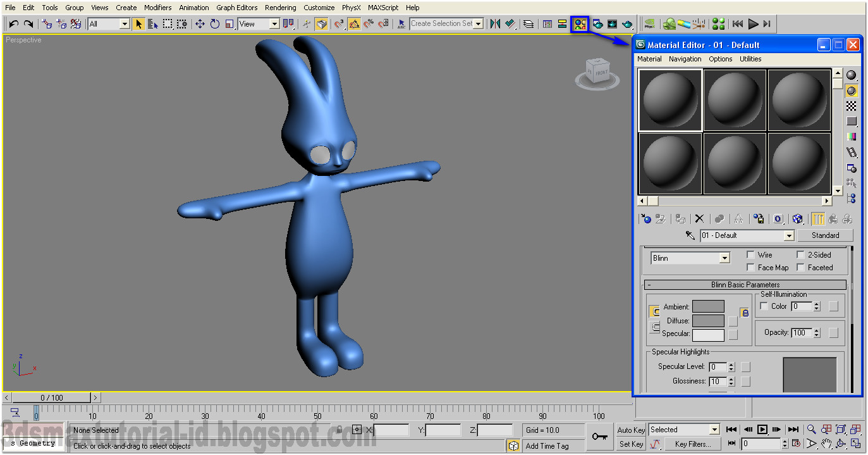Image resolution: width=868 pixels, height=455 pixels.
Task: Click the Sample Type sphere icon
Action: 852,75
